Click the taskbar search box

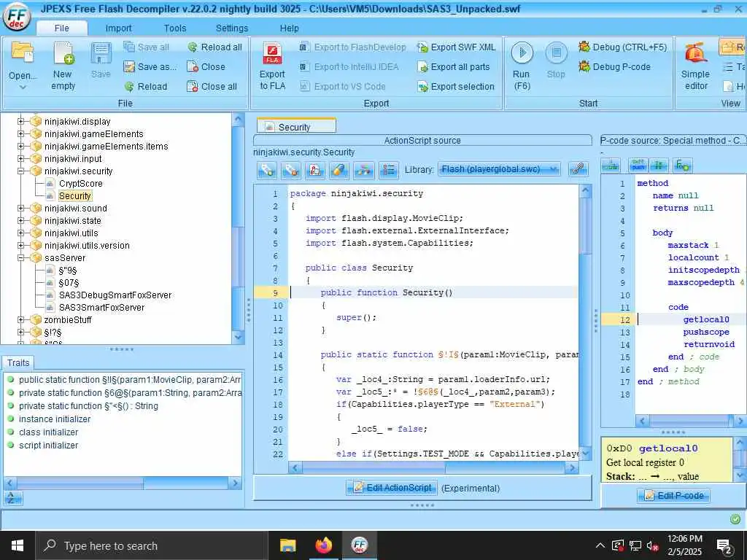pyautogui.click(x=152, y=545)
